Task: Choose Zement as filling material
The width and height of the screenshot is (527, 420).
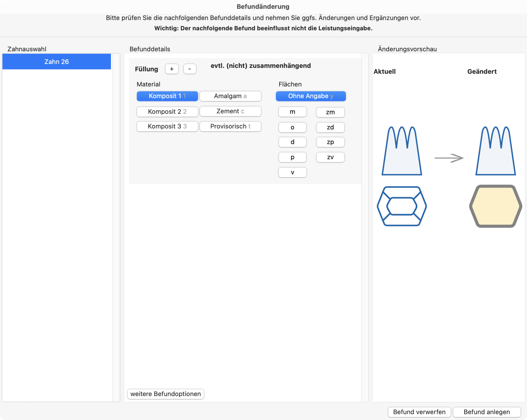Action: [230, 111]
